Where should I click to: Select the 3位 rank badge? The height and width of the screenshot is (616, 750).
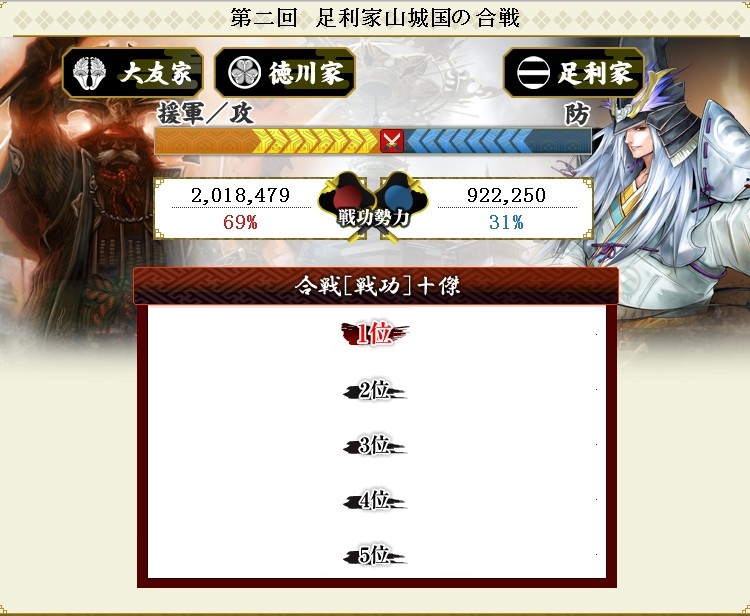tap(375, 445)
